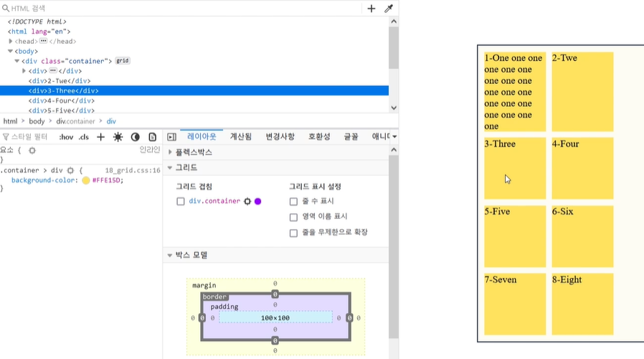Click div.container in the breadcrumb trail

coord(75,121)
